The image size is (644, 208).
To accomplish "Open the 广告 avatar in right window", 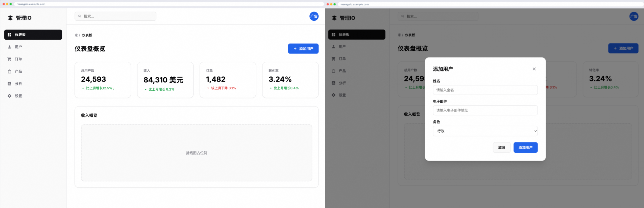I will click(x=634, y=16).
